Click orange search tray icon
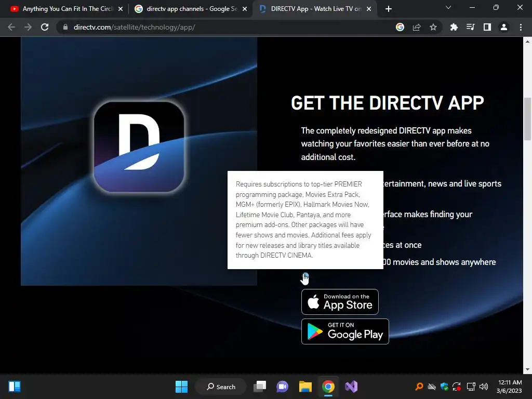 [419, 387]
